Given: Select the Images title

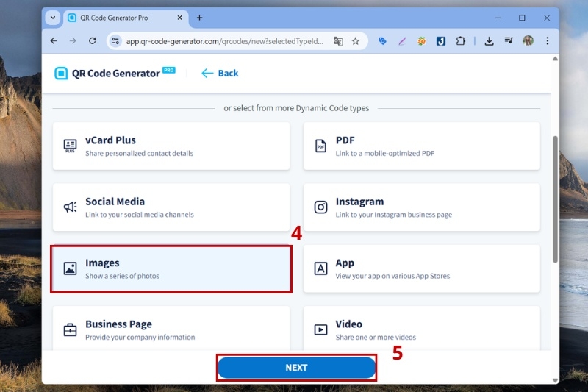Looking at the screenshot, I should pyautogui.click(x=102, y=263).
